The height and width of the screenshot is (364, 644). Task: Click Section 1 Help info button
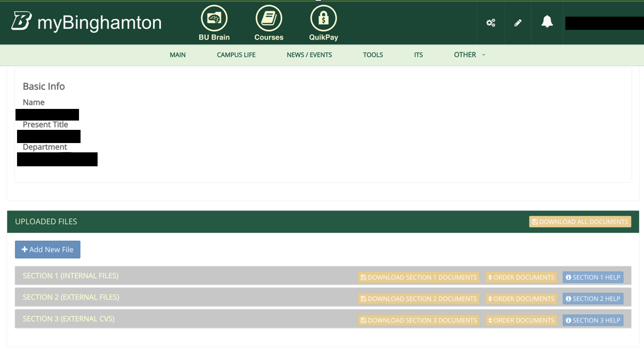coord(592,277)
